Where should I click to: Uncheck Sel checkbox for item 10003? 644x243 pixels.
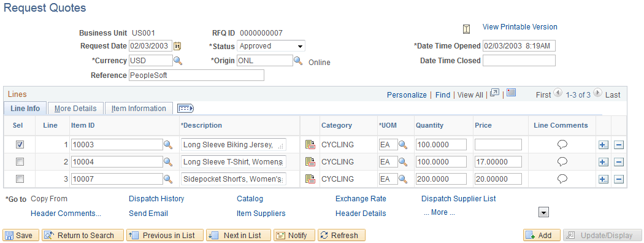[x=20, y=145]
